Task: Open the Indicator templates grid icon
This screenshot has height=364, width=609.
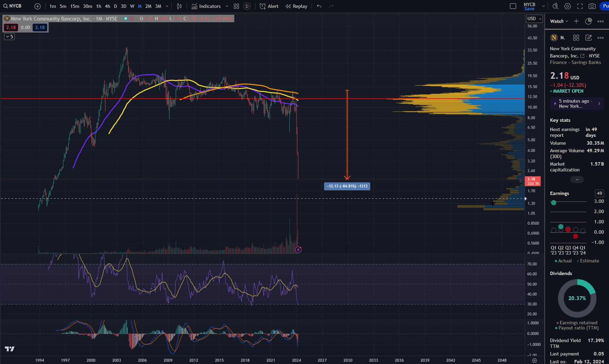Action: tap(236, 6)
